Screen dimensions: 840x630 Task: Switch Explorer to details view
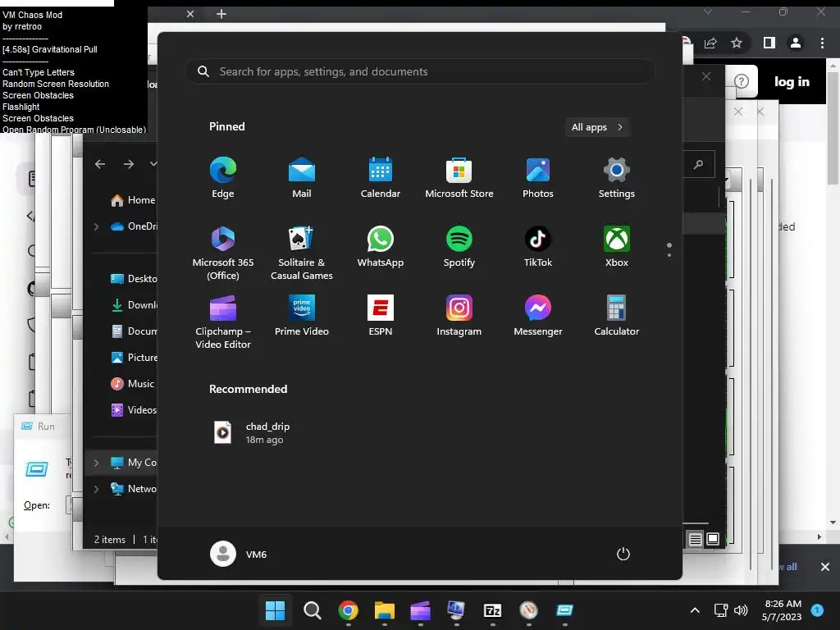pyautogui.click(x=695, y=539)
